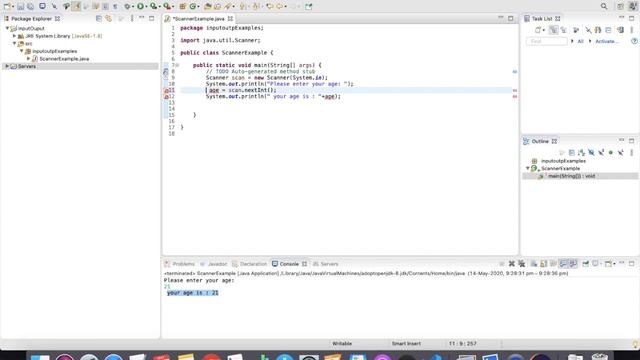
Task: Expand the Servers project node
Action: [7, 66]
